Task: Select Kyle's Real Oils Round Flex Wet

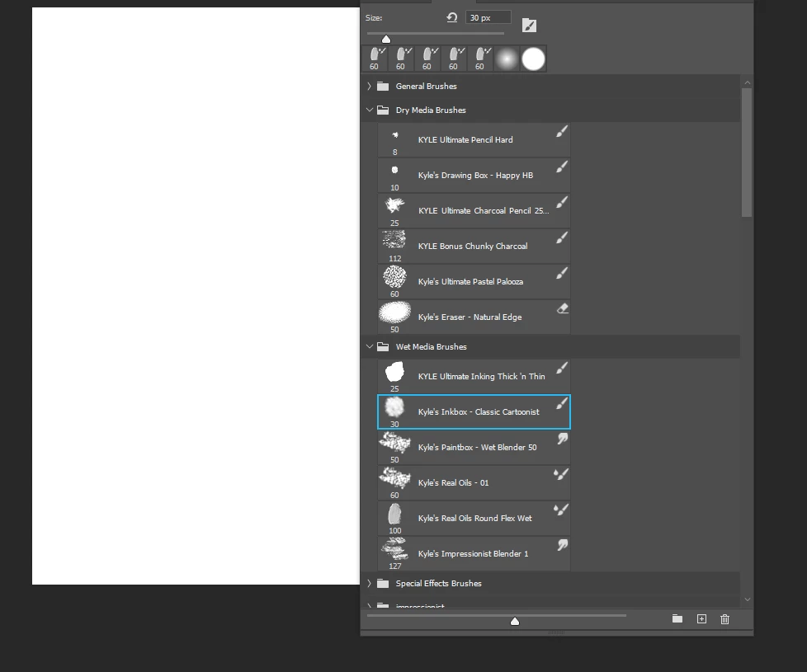Action: [x=474, y=519]
